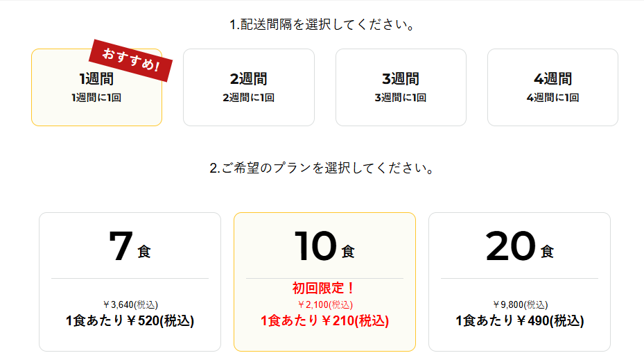The width and height of the screenshot is (644, 353).
Task: Click the 4週間に1回 subtitle text
Action: (552, 98)
